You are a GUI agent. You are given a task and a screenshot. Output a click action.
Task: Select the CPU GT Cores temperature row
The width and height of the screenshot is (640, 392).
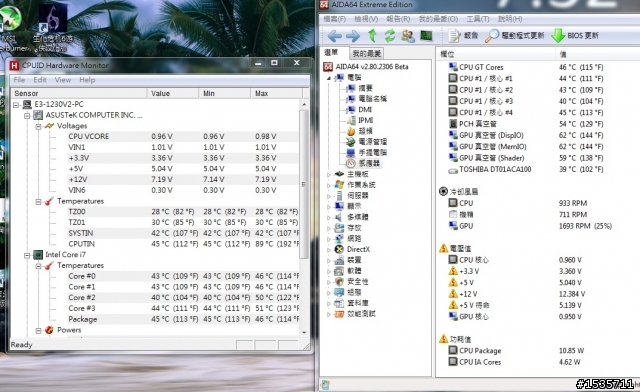[537, 67]
